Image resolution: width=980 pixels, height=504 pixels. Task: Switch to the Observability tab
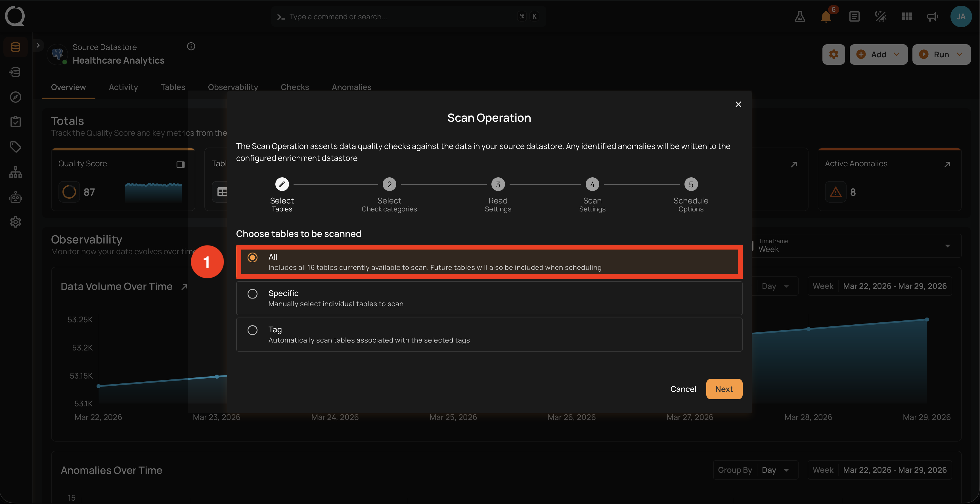pos(233,87)
